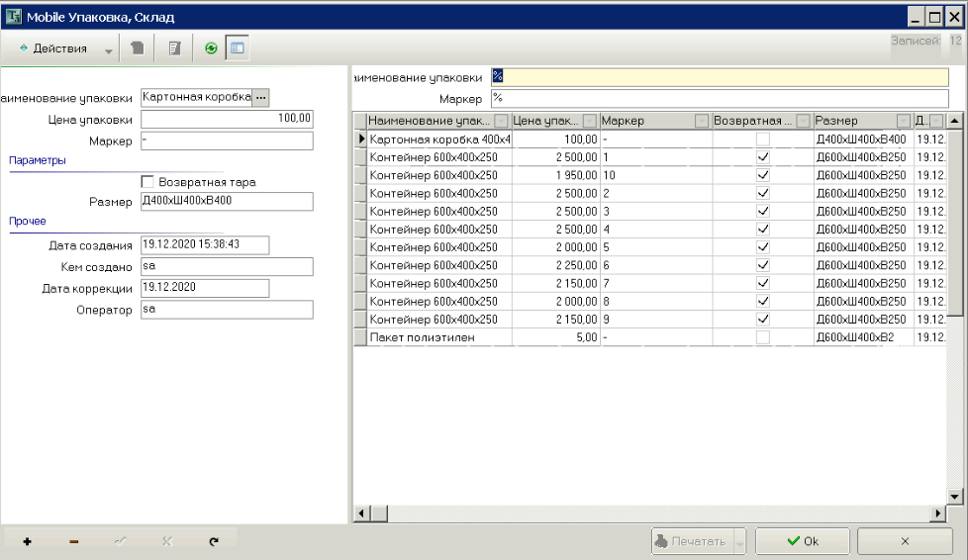
Task: Refresh data with the green icon
Action: [x=211, y=48]
